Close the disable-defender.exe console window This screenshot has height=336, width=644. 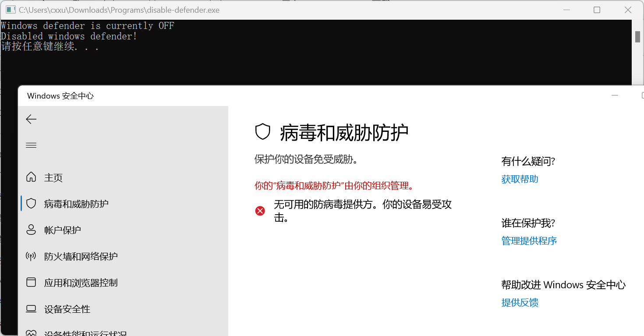click(628, 10)
